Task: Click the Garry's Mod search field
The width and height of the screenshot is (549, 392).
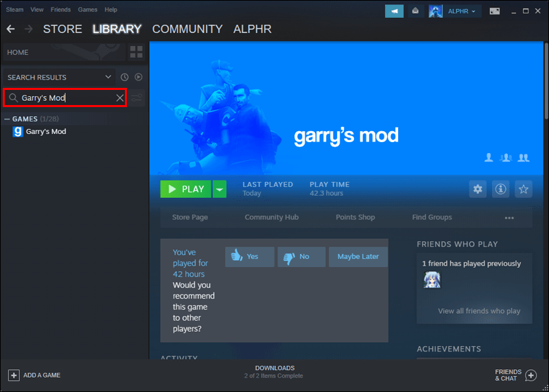Action: pyautogui.click(x=65, y=97)
